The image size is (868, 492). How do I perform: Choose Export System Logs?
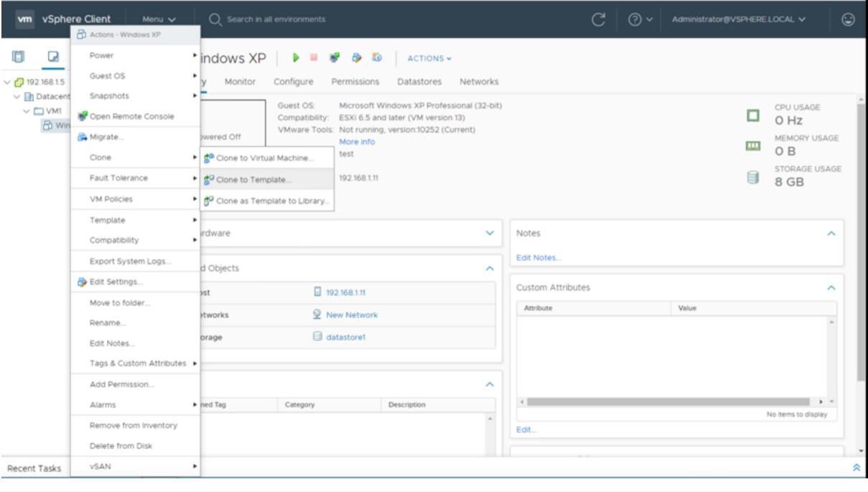tap(135, 261)
